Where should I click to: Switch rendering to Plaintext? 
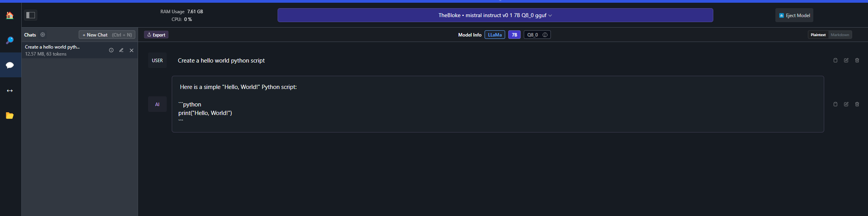point(818,35)
